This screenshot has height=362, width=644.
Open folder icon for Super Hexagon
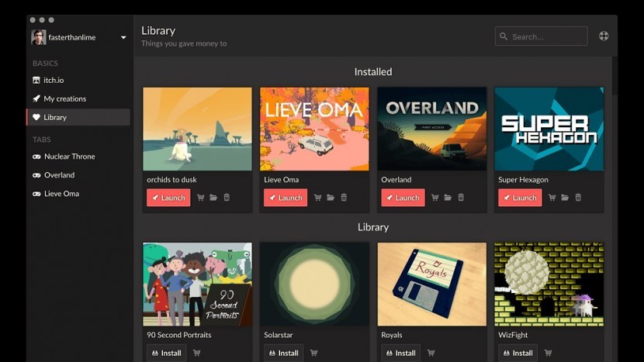coord(565,198)
